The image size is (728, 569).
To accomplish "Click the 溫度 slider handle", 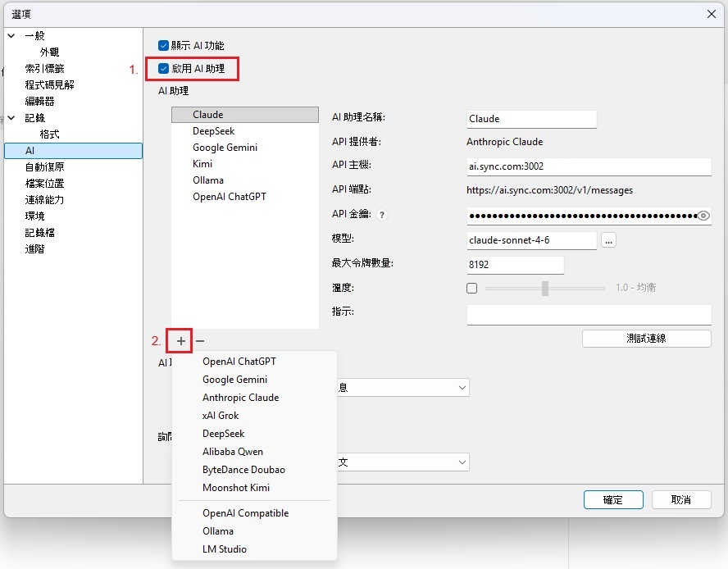I will [545, 288].
